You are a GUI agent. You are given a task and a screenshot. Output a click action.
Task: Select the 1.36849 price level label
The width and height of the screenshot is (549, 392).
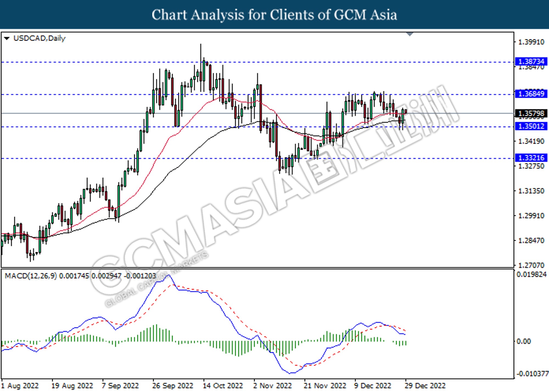coord(531,94)
